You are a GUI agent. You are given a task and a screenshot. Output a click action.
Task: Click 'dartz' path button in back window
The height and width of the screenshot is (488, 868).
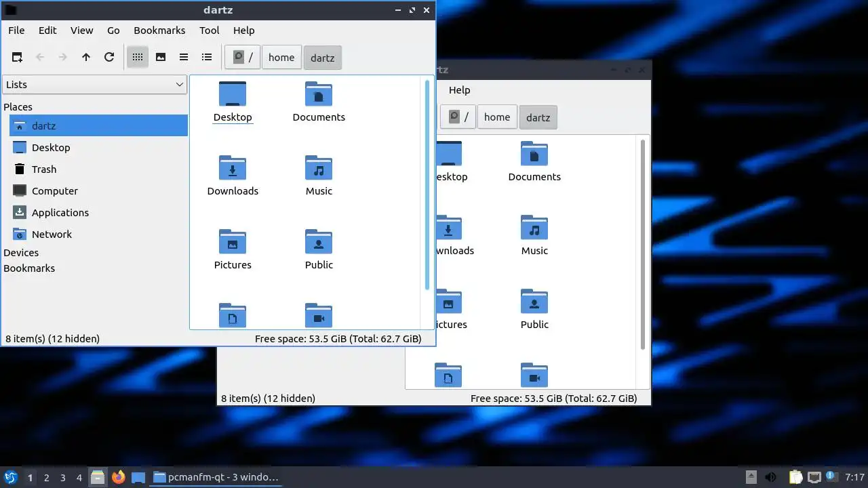[538, 117]
